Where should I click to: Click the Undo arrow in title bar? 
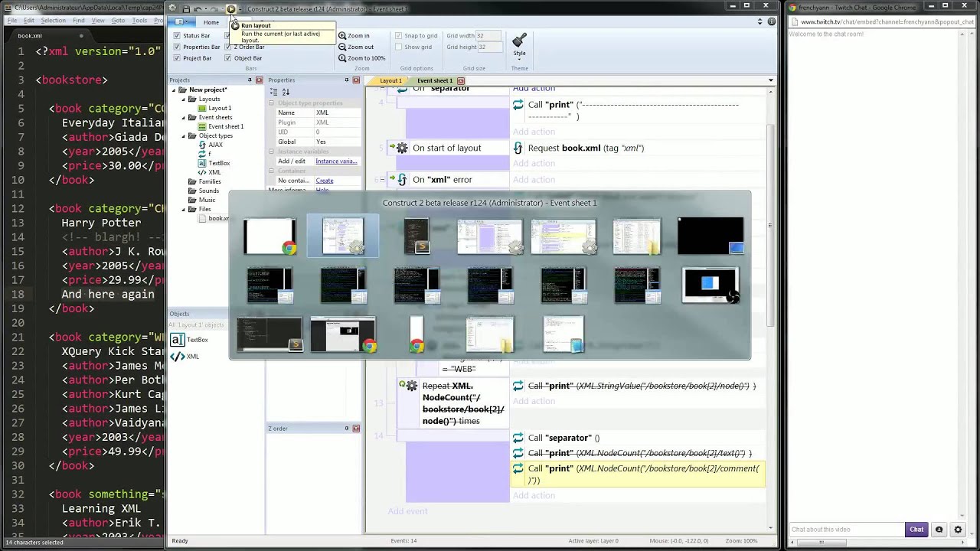198,8
